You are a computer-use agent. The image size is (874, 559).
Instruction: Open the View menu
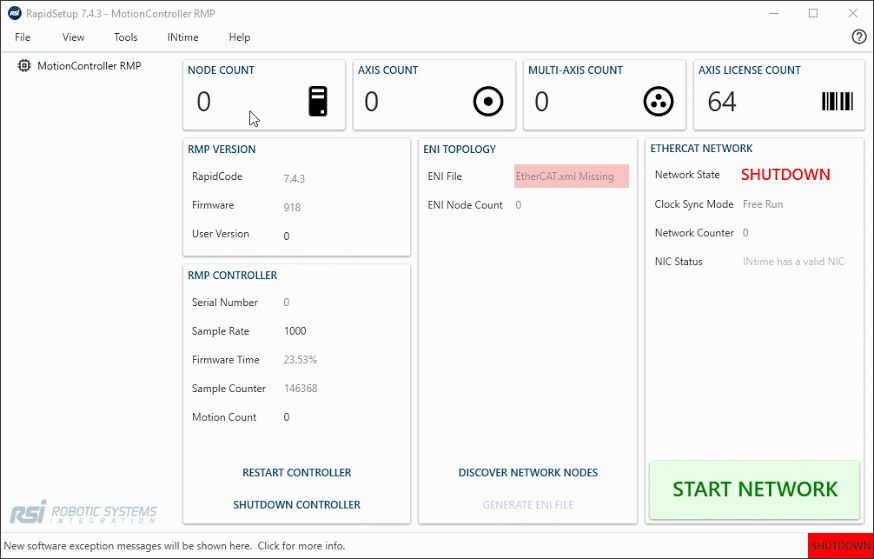pyautogui.click(x=73, y=37)
